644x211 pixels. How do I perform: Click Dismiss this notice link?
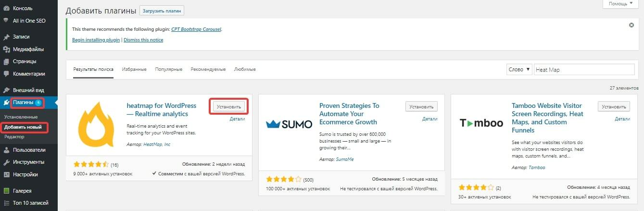tap(143, 40)
